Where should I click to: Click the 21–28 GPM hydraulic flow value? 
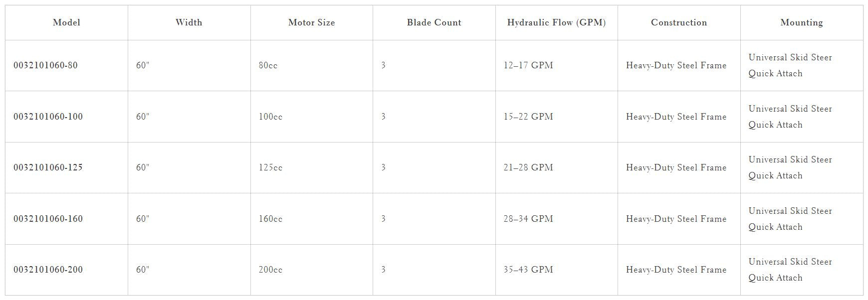click(x=528, y=167)
